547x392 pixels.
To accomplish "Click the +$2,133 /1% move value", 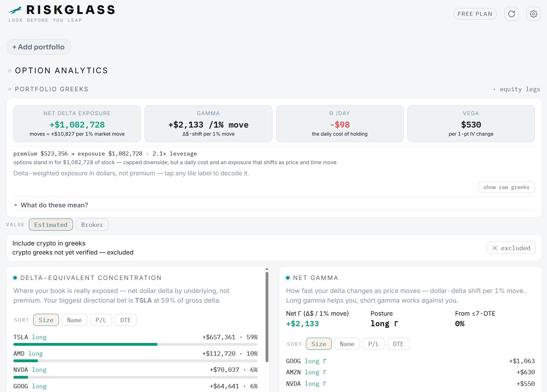I will pyautogui.click(x=208, y=125).
